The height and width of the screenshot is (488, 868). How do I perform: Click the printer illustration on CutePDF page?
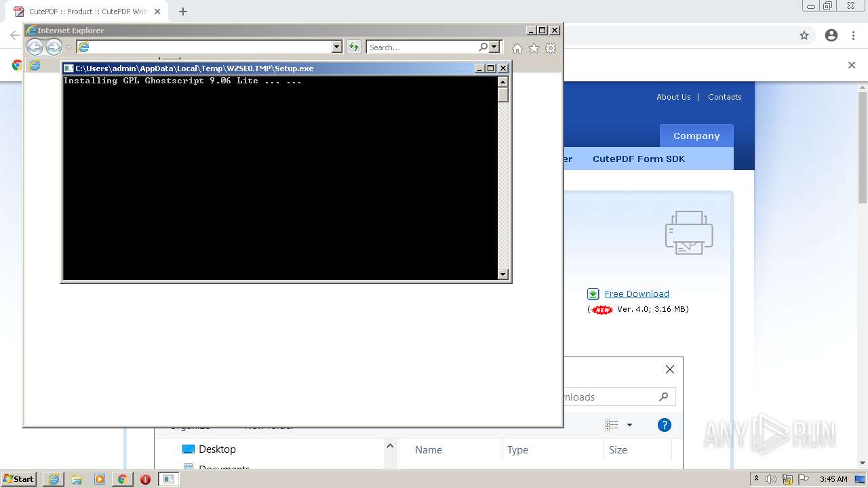click(689, 232)
